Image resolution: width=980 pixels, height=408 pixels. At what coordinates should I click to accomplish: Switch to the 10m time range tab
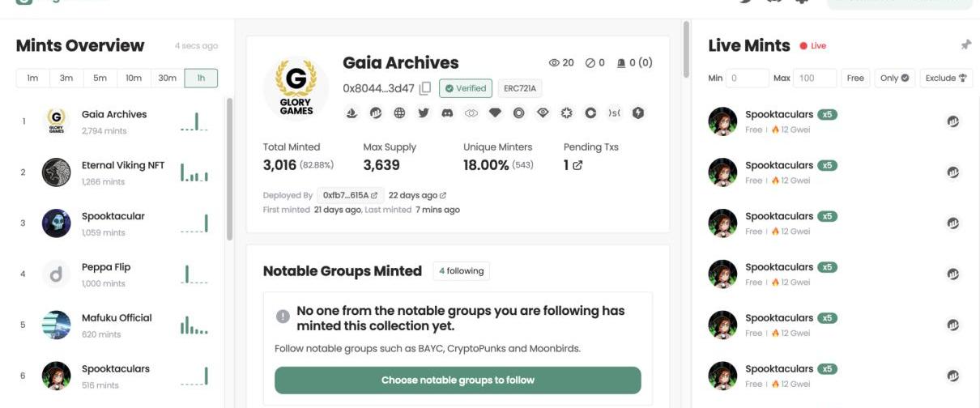(x=134, y=78)
